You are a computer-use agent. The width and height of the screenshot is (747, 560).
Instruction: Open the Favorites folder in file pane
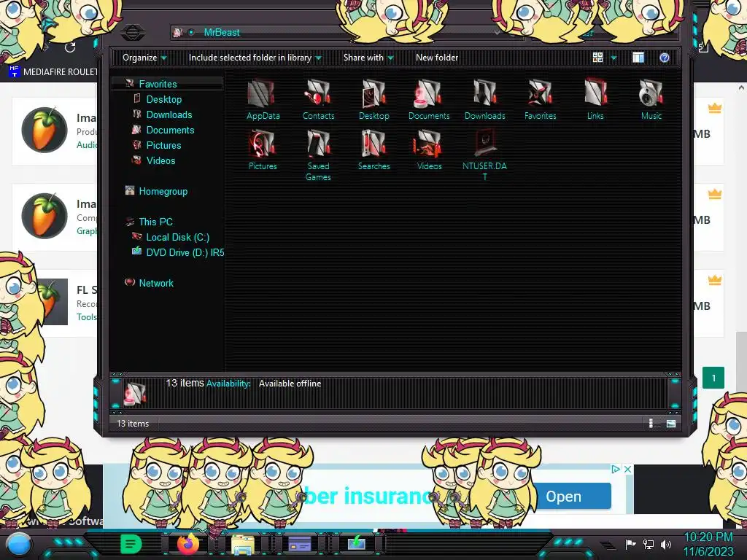point(540,99)
